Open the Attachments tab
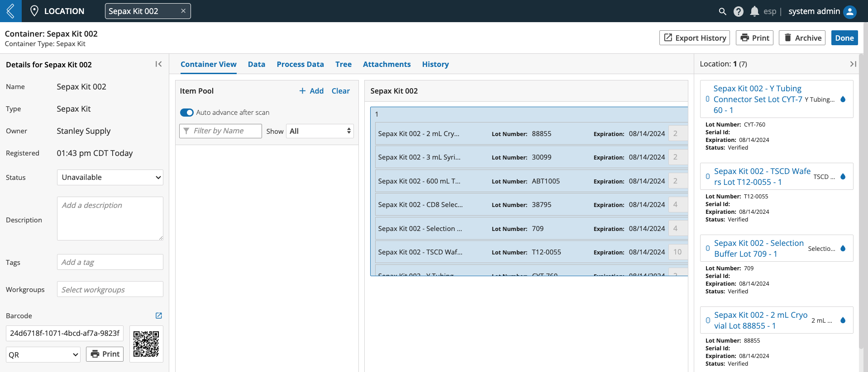Image resolution: width=868 pixels, height=372 pixels. [387, 64]
